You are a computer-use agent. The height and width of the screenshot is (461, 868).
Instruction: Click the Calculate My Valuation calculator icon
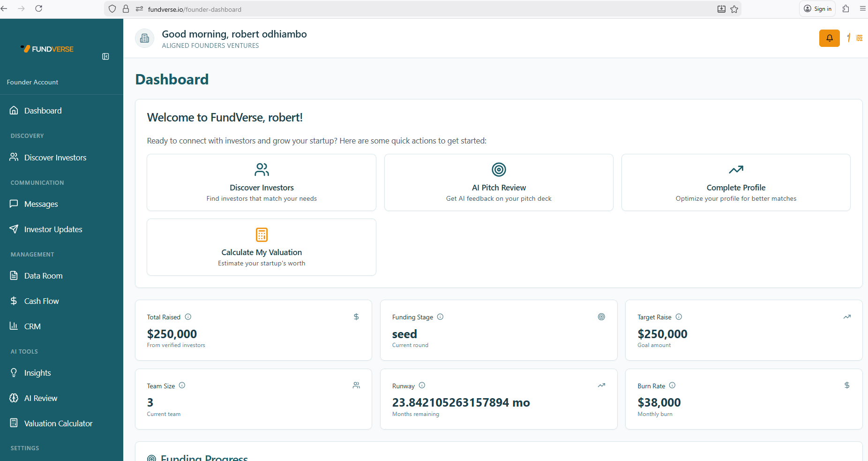(x=261, y=234)
